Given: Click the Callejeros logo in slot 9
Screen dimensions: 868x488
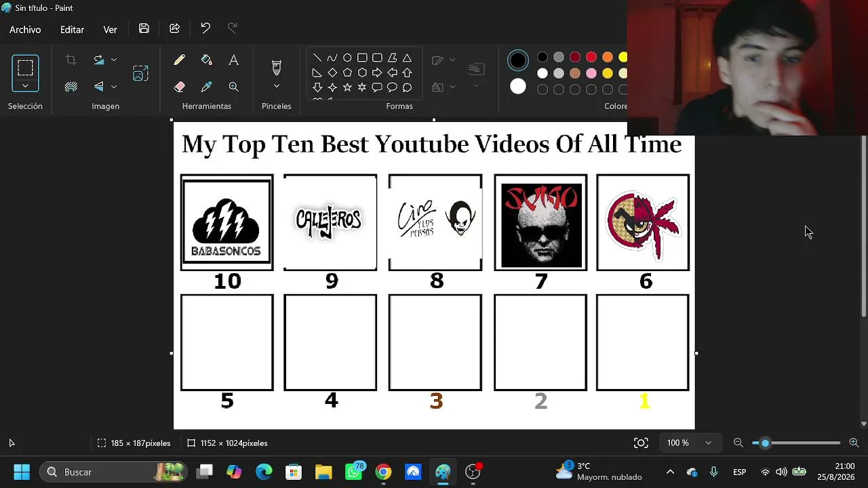Looking at the screenshot, I should click(x=330, y=222).
